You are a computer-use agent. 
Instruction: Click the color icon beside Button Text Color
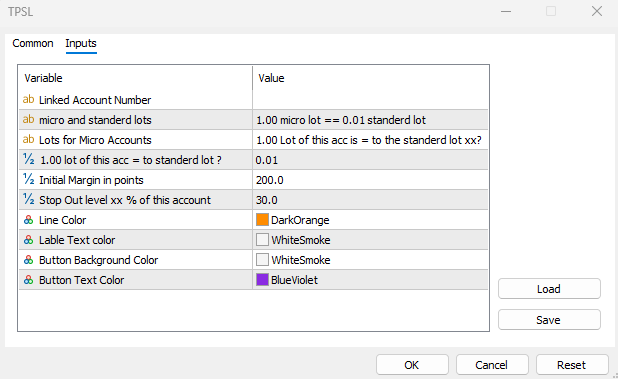point(28,280)
